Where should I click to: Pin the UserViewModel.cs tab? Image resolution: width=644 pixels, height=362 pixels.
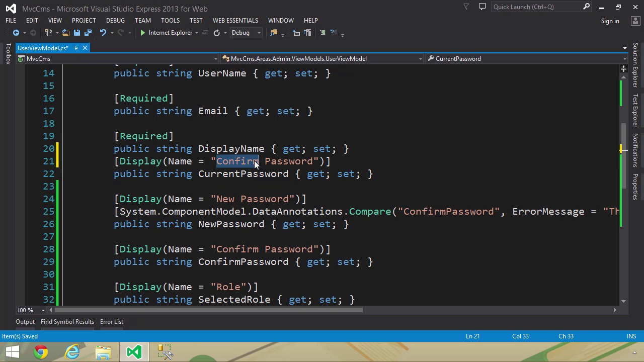coord(75,48)
